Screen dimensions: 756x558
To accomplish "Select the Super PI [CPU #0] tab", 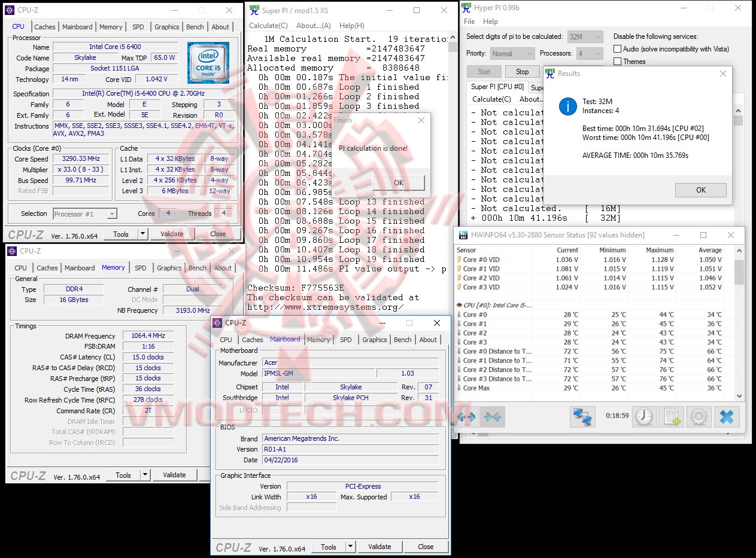I will pyautogui.click(x=497, y=87).
